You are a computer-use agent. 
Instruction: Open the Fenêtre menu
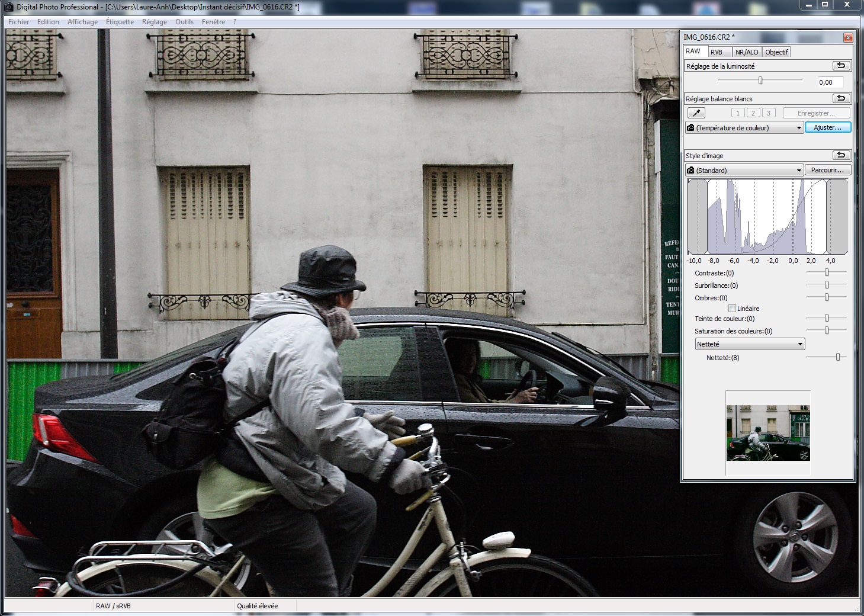(213, 22)
